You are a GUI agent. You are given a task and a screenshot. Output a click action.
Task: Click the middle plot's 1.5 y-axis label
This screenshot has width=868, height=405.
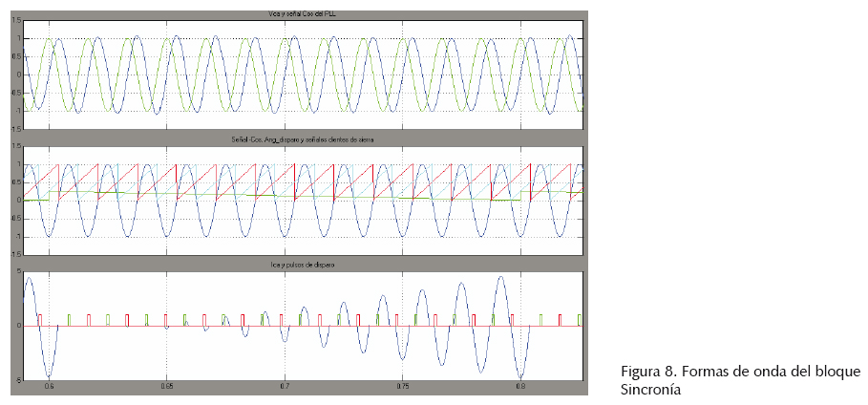(16, 146)
